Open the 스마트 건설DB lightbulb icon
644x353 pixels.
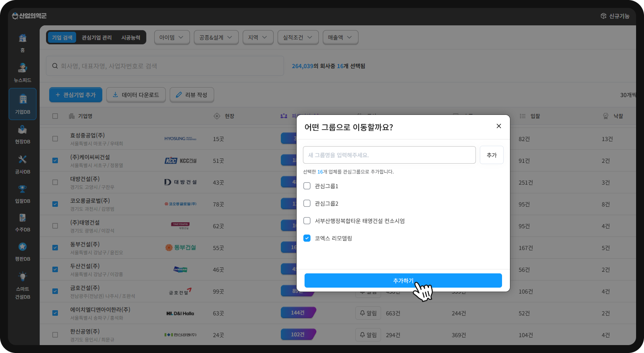pyautogui.click(x=23, y=276)
